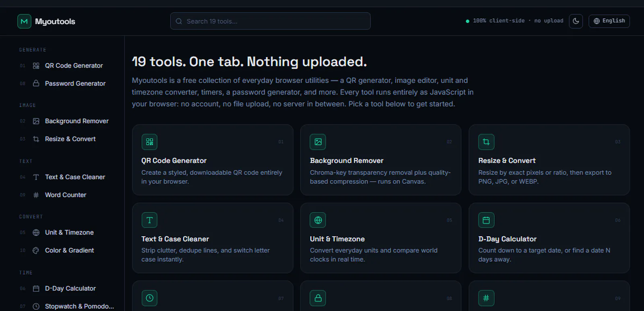The height and width of the screenshot is (311, 644).
Task: Click the Myoutools M logo icon
Action: (x=24, y=21)
